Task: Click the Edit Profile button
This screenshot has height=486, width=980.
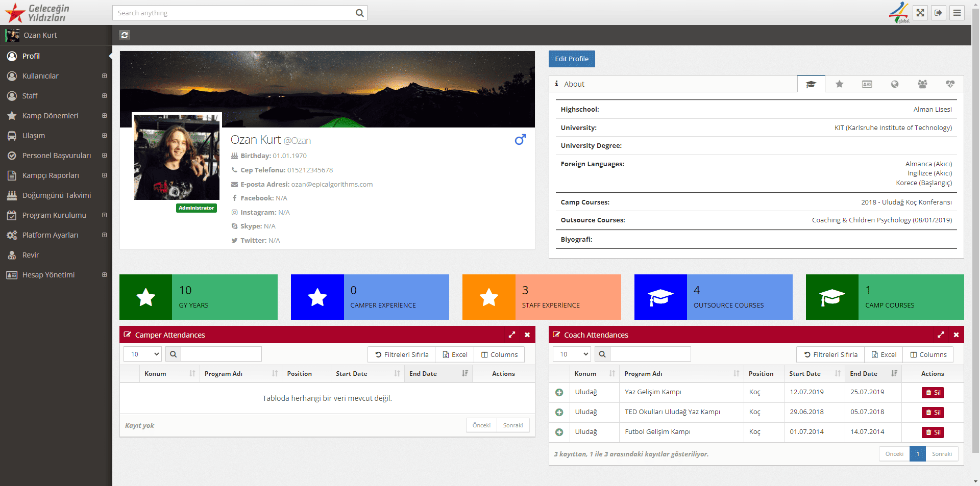Action: 572,59
